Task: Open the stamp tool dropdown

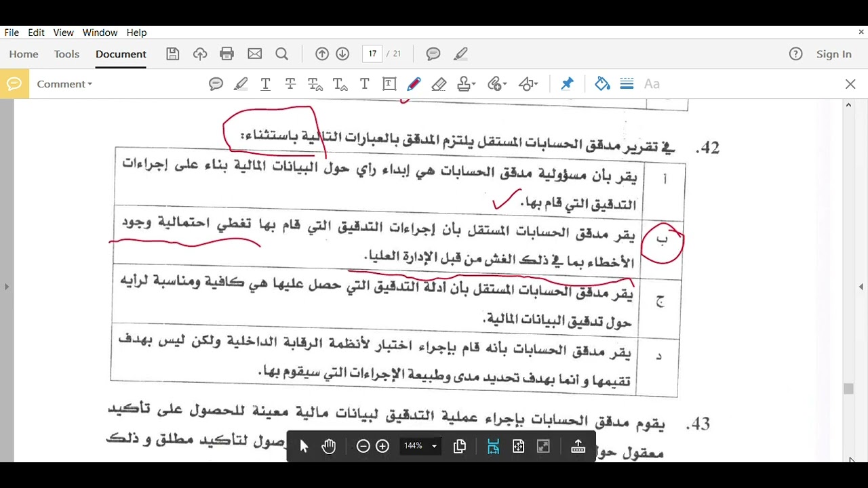Action: (x=466, y=84)
